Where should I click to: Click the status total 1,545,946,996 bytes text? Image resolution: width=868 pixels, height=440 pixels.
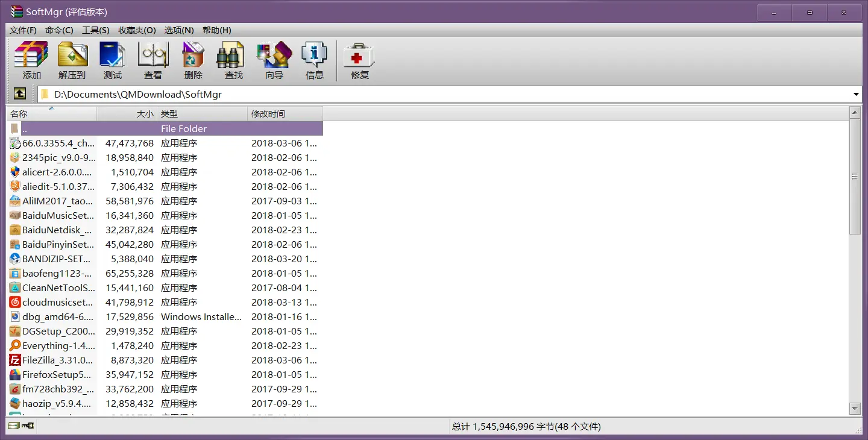(526, 426)
